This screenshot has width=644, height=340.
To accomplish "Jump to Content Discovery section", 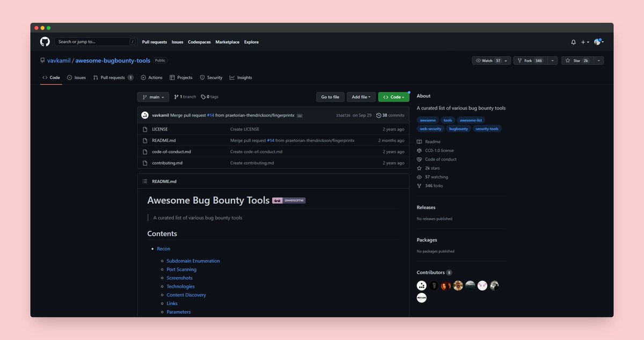I will pos(186,295).
